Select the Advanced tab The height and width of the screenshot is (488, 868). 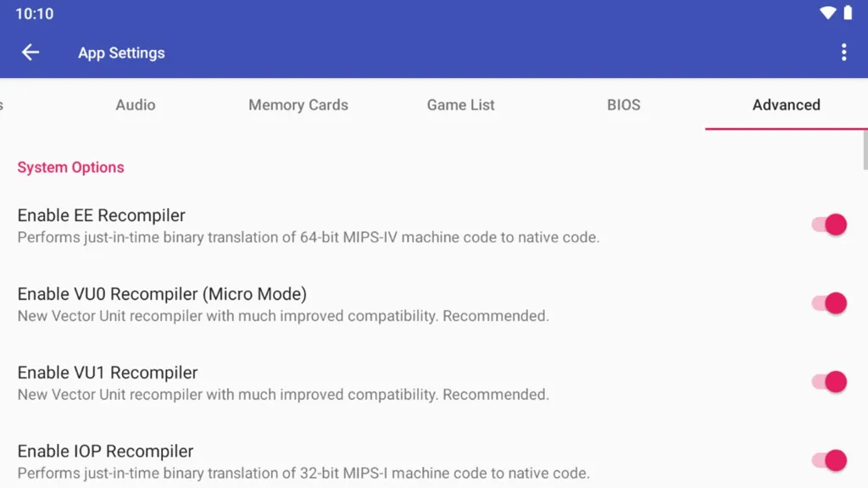pyautogui.click(x=786, y=104)
